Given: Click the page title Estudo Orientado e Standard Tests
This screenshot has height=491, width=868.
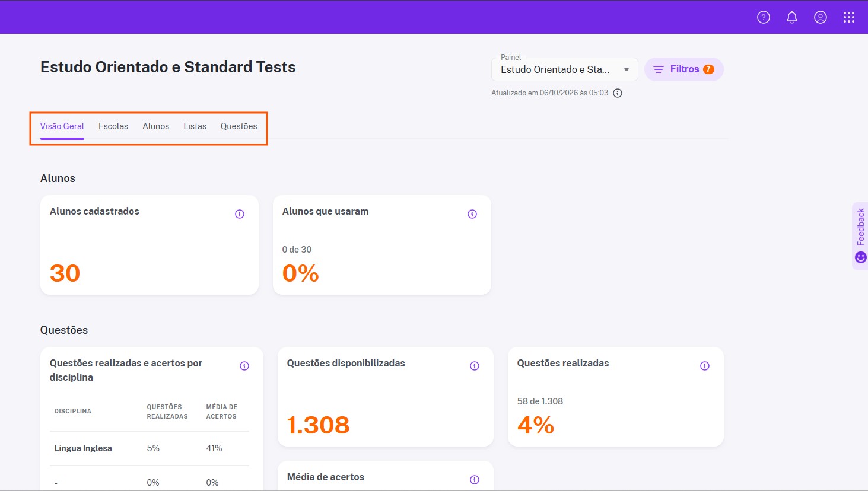Looking at the screenshot, I should coord(168,67).
